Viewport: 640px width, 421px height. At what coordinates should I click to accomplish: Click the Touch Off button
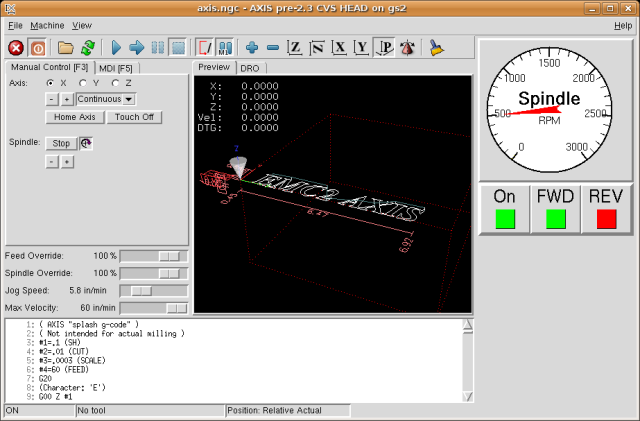134,117
